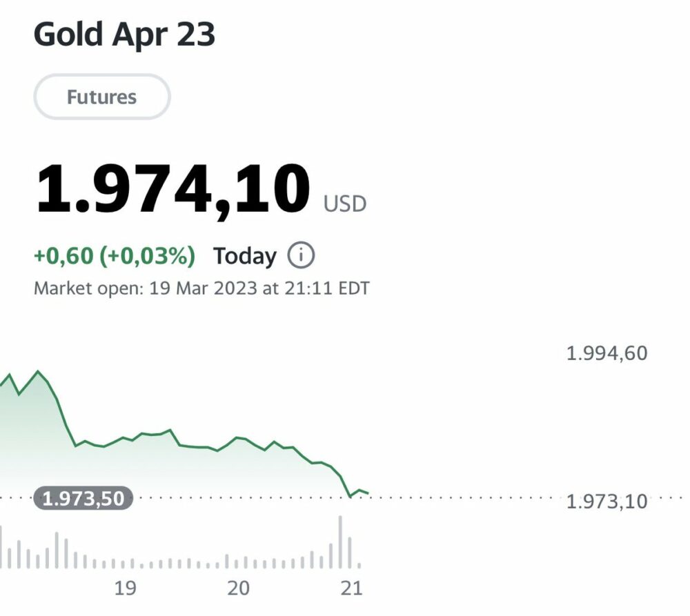Screen dimensions: 690x616
Task: Click the latest point of the price line
Action: pyautogui.click(x=368, y=493)
